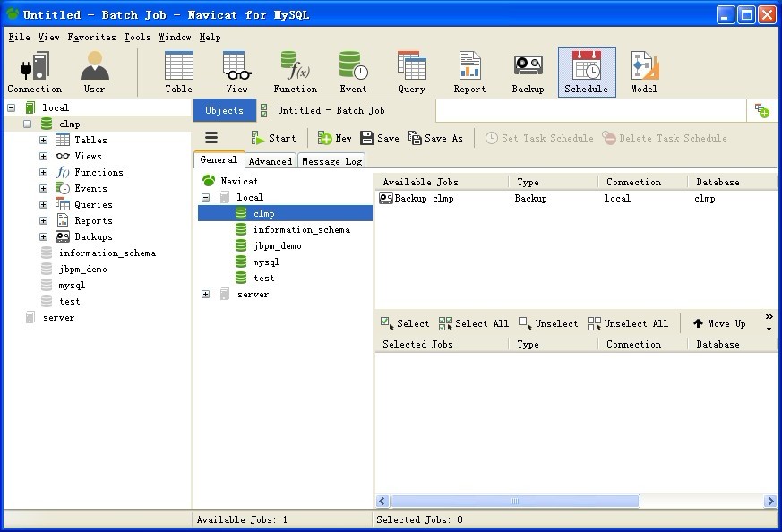The image size is (782, 532).
Task: Open the General tab
Action: click(219, 160)
